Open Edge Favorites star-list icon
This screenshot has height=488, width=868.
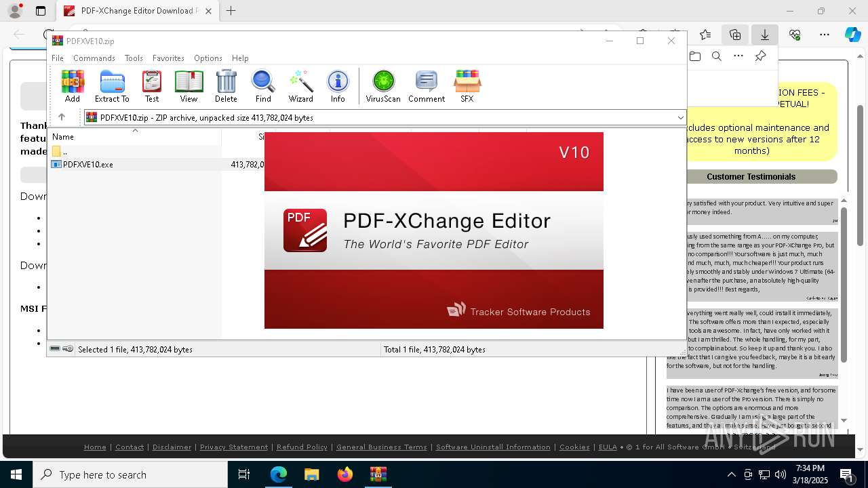(705, 35)
